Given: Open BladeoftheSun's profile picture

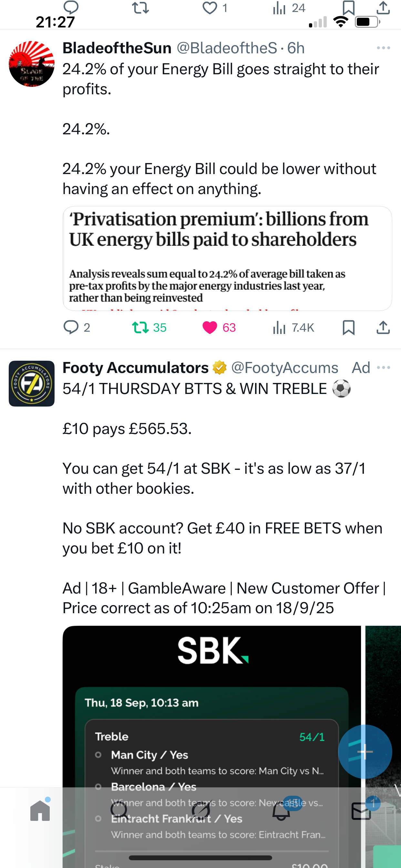Looking at the screenshot, I should [32, 64].
